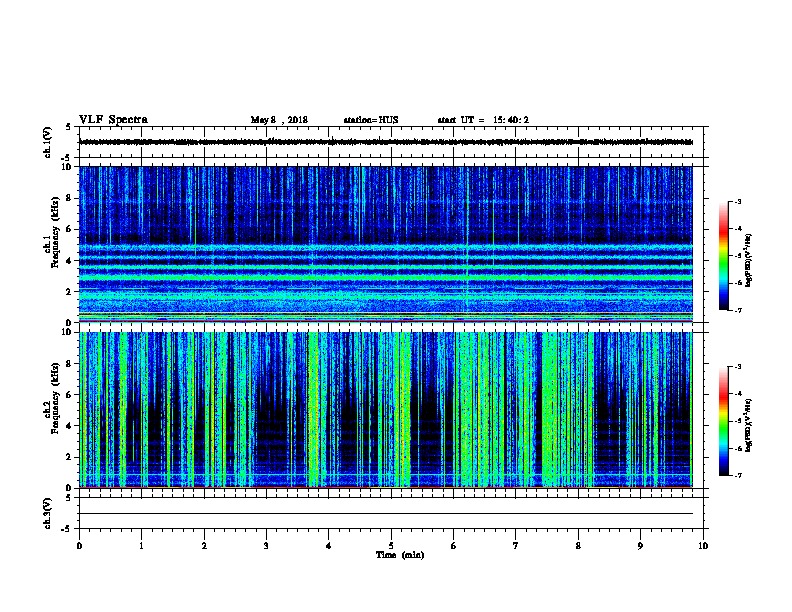Click the 'station=HUS' label
The image size is (792, 612).
(x=371, y=120)
